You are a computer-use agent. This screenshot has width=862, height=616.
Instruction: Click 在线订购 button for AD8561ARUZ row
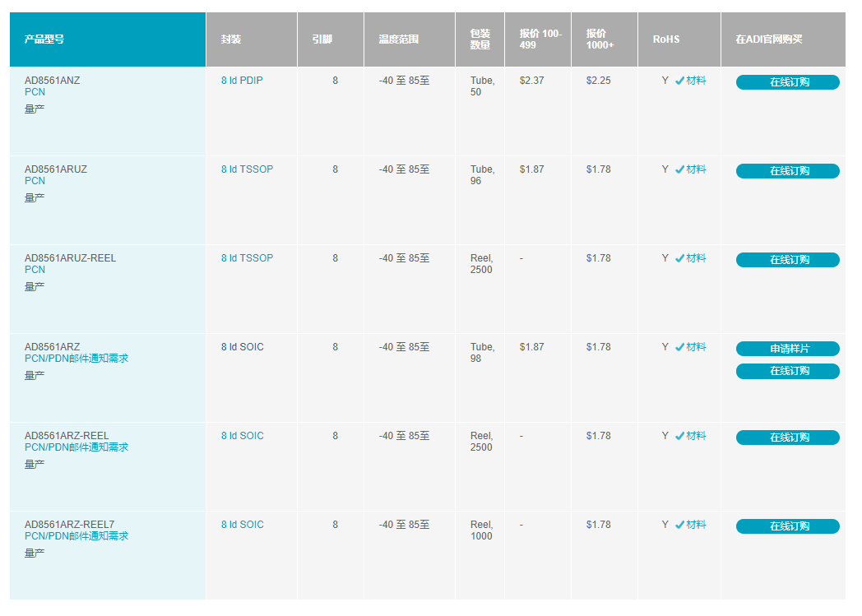click(787, 171)
